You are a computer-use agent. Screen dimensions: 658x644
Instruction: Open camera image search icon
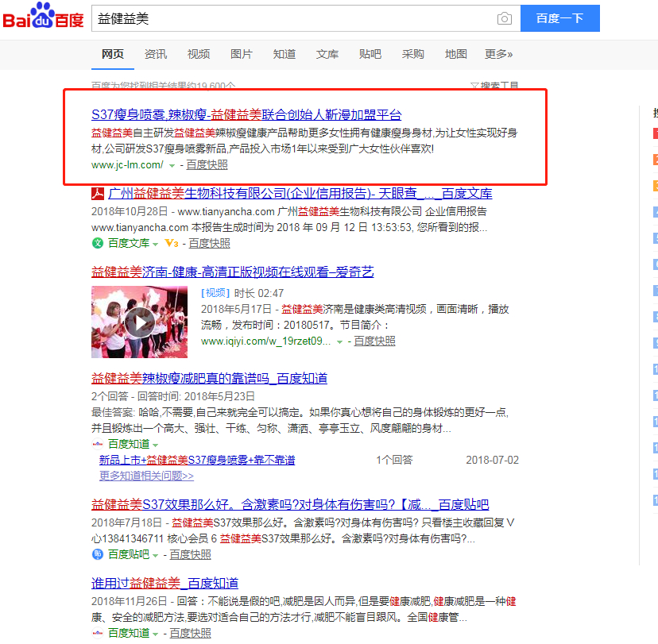tap(504, 18)
